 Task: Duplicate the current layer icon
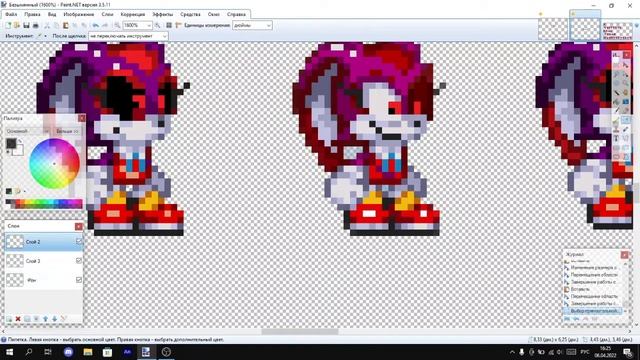tap(27, 319)
